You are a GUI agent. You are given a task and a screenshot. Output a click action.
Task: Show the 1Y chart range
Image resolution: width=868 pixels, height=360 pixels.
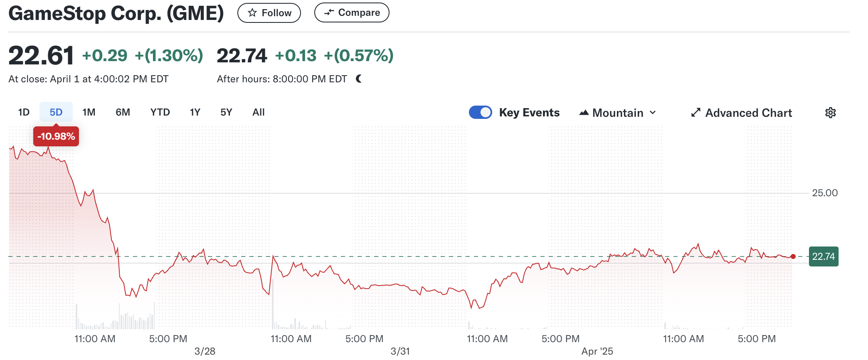pyautogui.click(x=195, y=112)
